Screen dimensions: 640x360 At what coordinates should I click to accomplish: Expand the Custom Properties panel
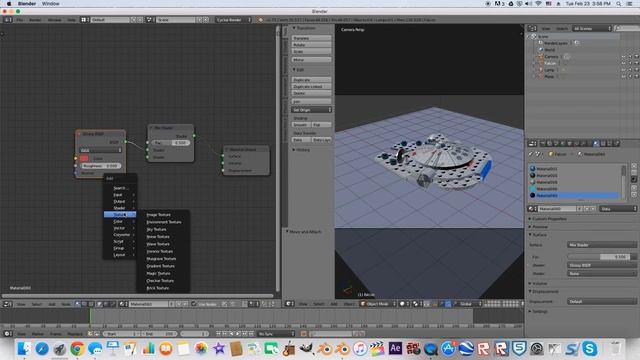pyautogui.click(x=547, y=219)
